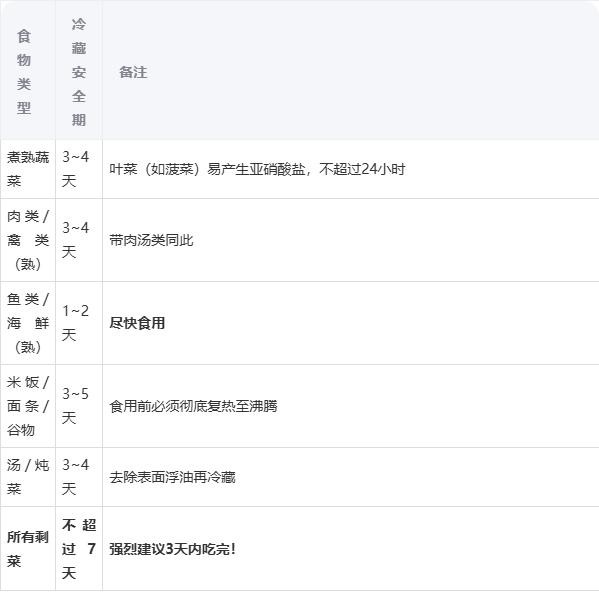
Task: Click the 3~5天 safe period cell
Action: 76,406
